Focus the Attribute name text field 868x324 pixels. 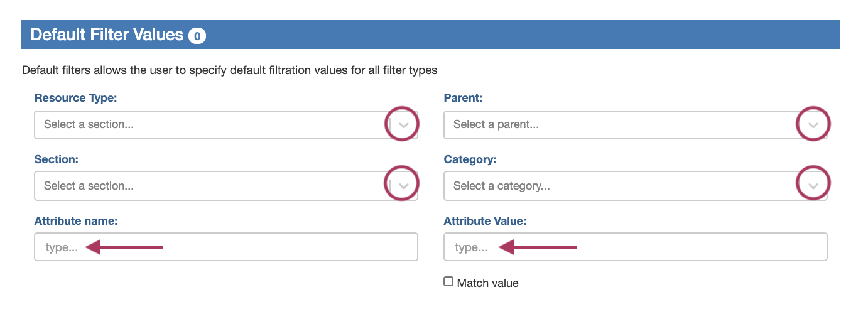(x=226, y=247)
